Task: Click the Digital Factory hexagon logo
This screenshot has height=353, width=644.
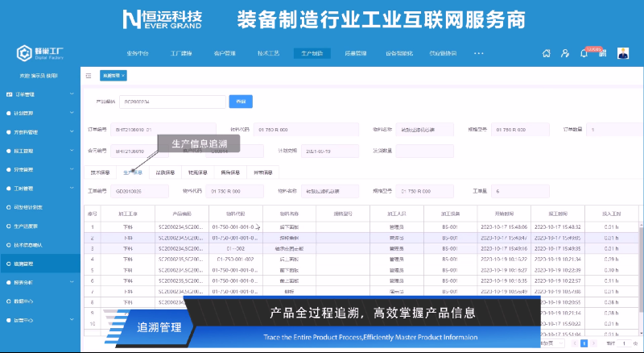Action: pyautogui.click(x=24, y=53)
